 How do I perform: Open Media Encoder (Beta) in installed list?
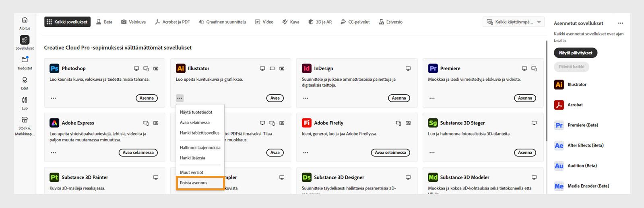pos(582,186)
